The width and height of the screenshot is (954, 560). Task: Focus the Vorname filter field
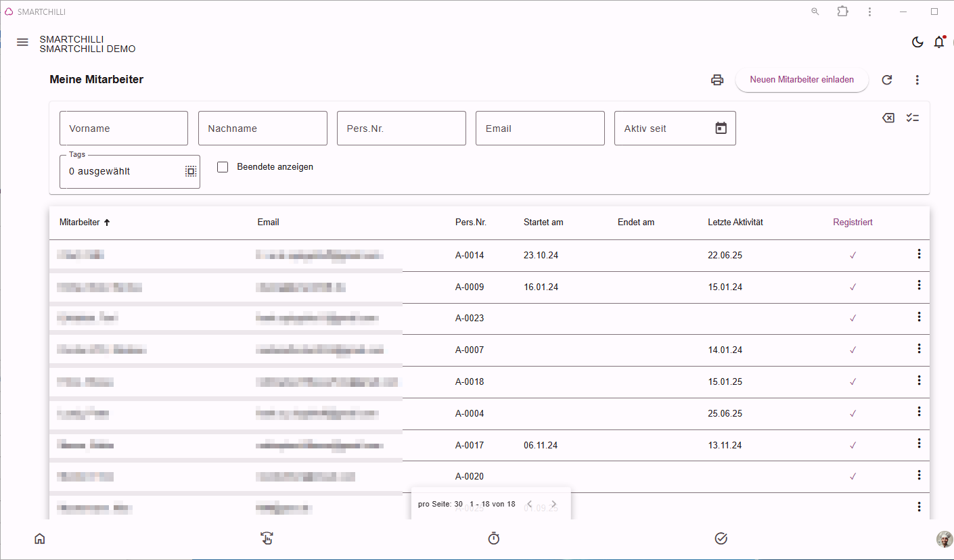124,129
